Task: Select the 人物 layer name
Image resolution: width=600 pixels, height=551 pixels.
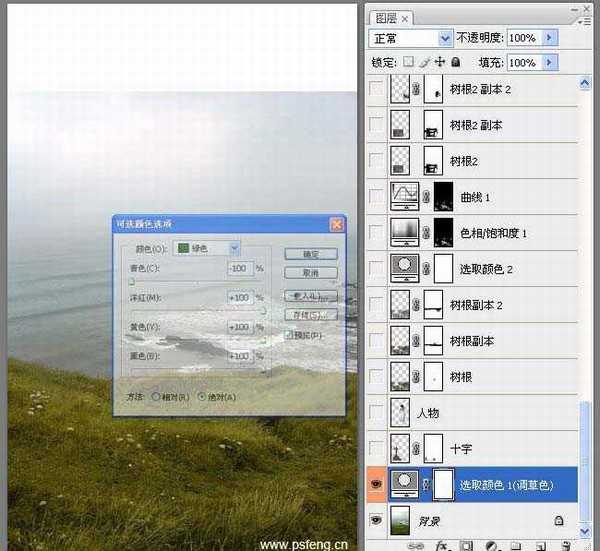Action: [428, 413]
